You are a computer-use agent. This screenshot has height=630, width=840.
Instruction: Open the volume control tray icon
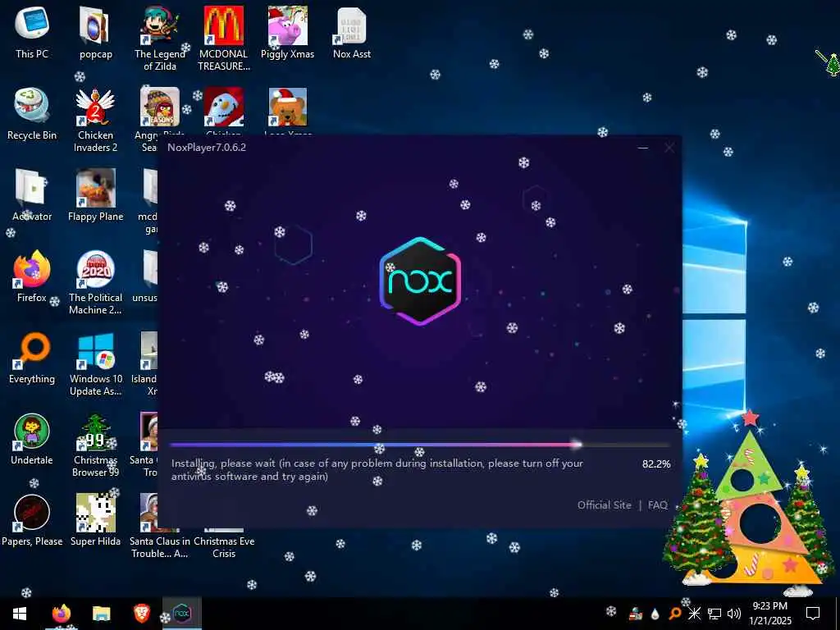[x=734, y=614]
